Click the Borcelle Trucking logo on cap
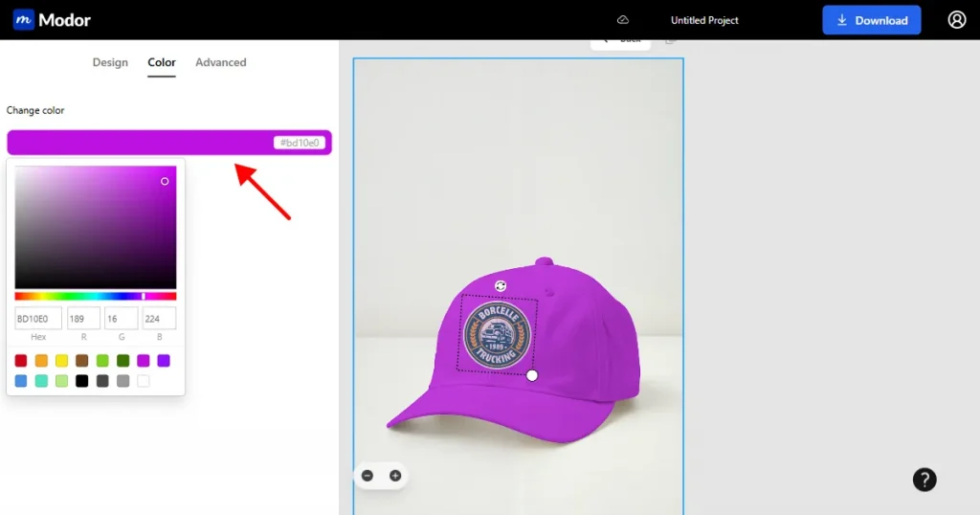Image resolution: width=980 pixels, height=515 pixels. tap(498, 335)
